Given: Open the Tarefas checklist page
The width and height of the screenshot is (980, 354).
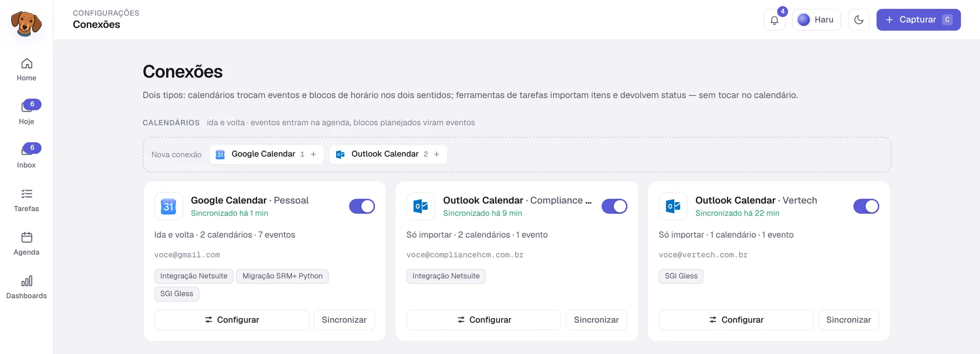Looking at the screenshot, I should [26, 200].
